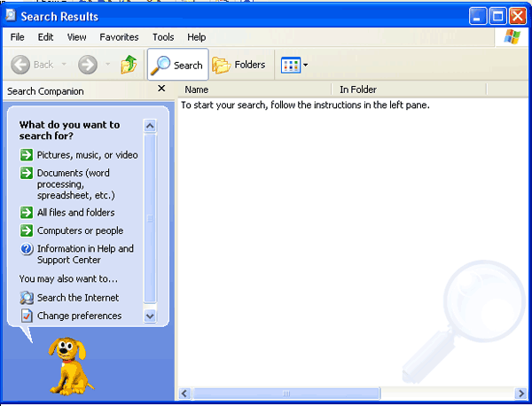Select Pictures, music, or video search
This screenshot has height=406, width=532.
[87, 155]
